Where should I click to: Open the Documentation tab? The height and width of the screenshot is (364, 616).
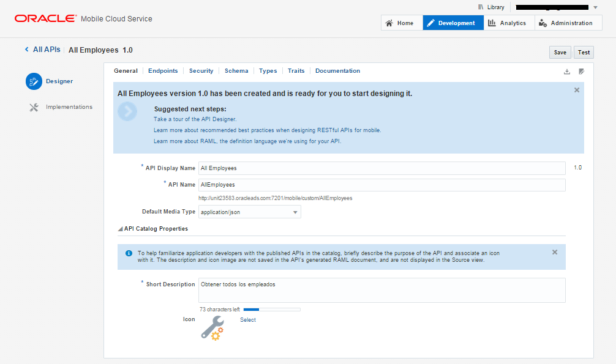click(338, 71)
